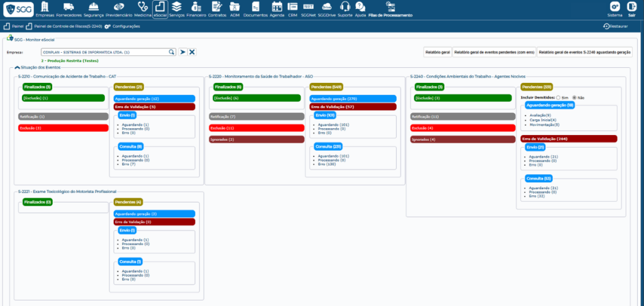Image resolution: width=644 pixels, height=306 pixels.
Task: Open the Financeiro money bag icon
Action: (x=197, y=7)
